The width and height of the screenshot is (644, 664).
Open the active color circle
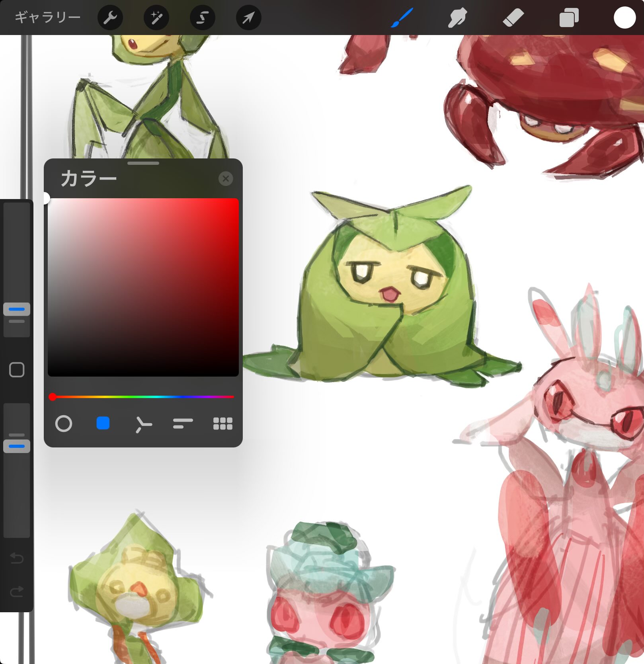tap(624, 18)
